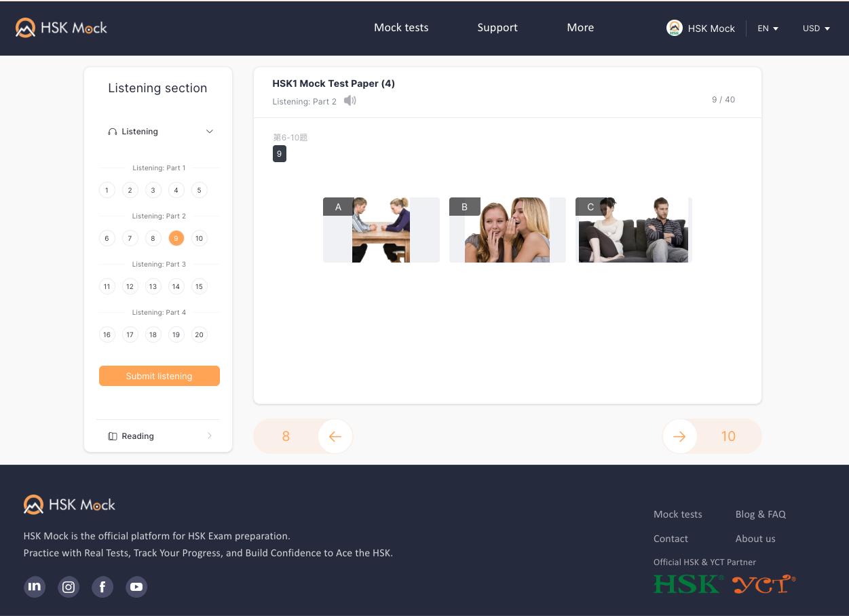Select answer C picture of couple on sofa

point(634,230)
